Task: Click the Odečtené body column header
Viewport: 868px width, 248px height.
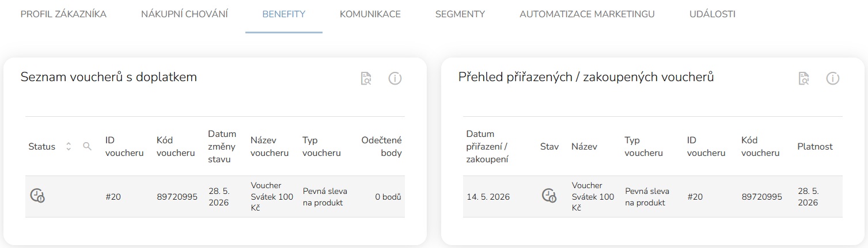Action: [x=381, y=147]
